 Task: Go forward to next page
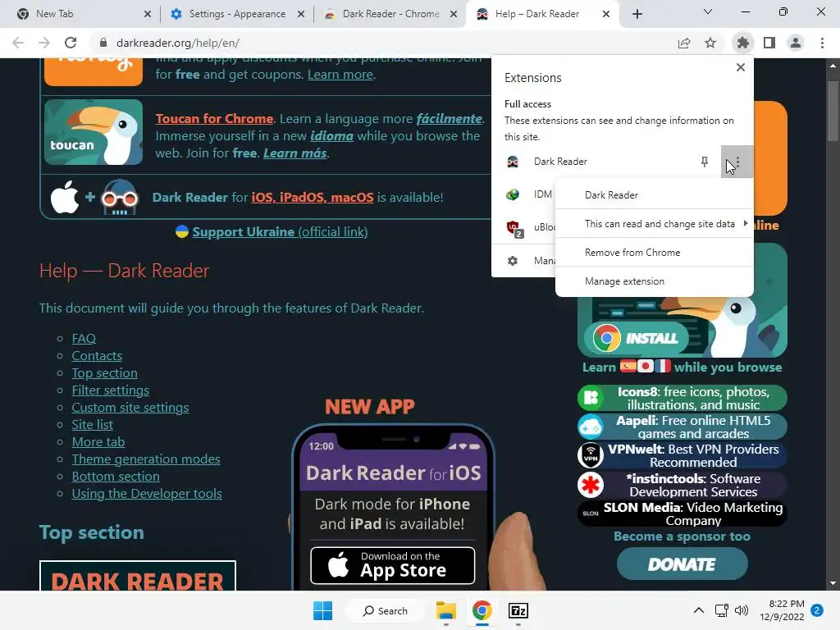coord(44,43)
